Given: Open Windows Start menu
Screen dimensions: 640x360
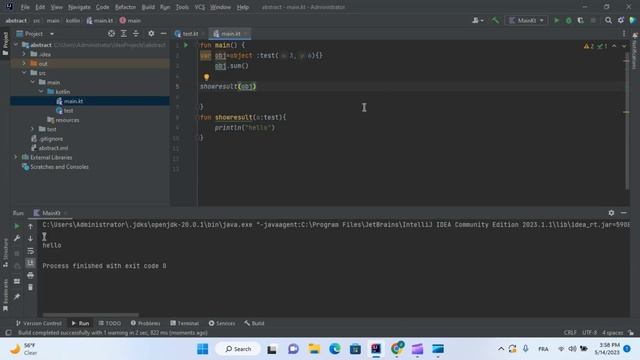Looking at the screenshot, I should click(202, 349).
